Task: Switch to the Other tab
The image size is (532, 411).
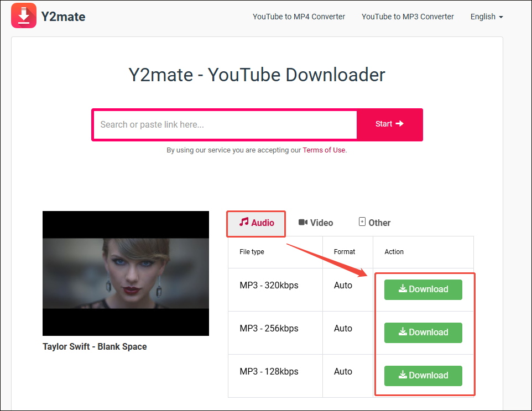Action: [374, 223]
